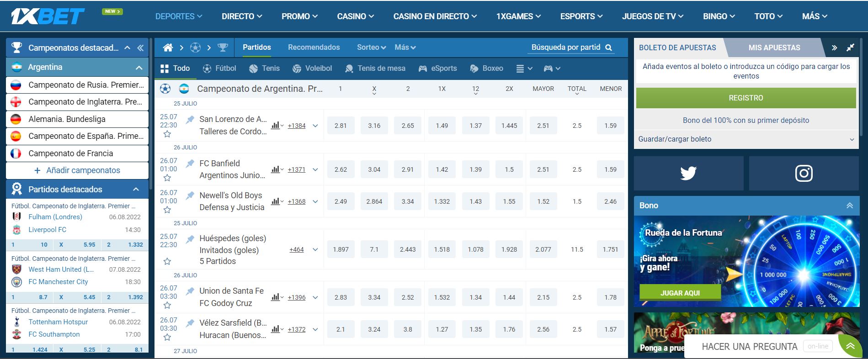
Task: Collapse the Argentina section
Action: 139,68
